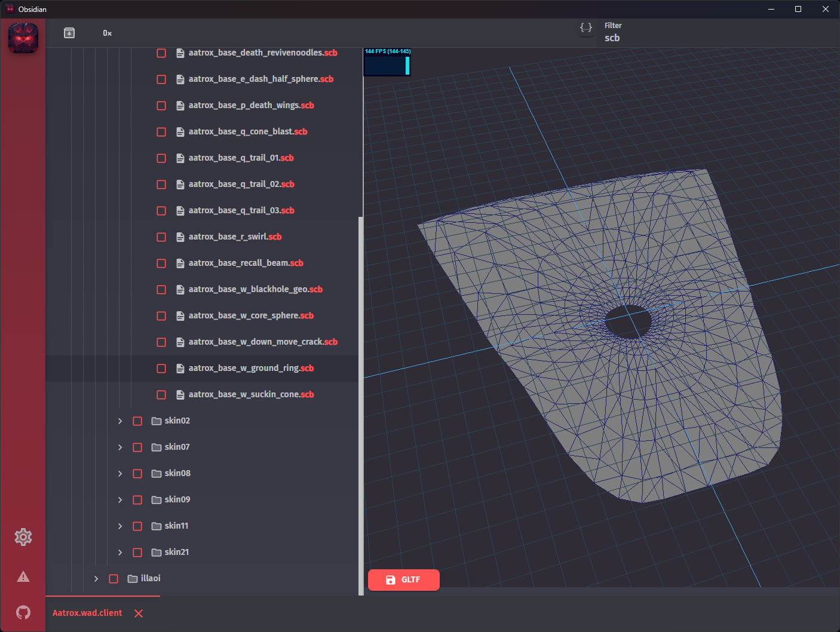Expand the skin21 folder
The width and height of the screenshot is (840, 632).
(120, 553)
